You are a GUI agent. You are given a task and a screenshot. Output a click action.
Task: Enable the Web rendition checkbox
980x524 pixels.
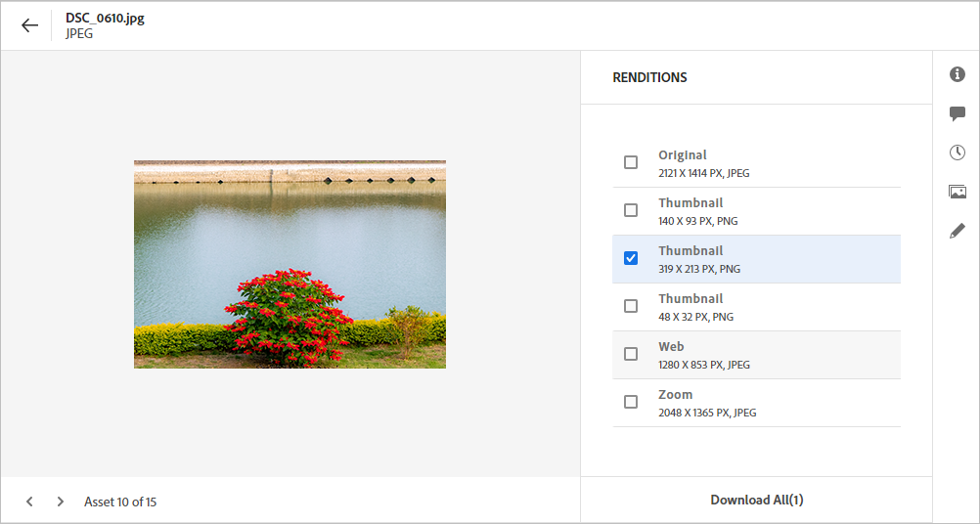pyautogui.click(x=631, y=354)
